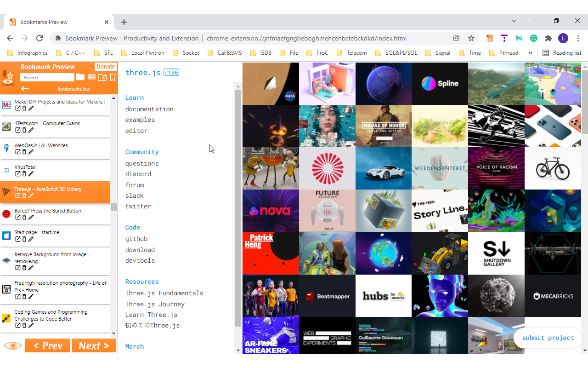The image size is (588, 368).
Task: Delete the Make: DIY Projects bookmark
Action: pyautogui.click(x=24, y=109)
